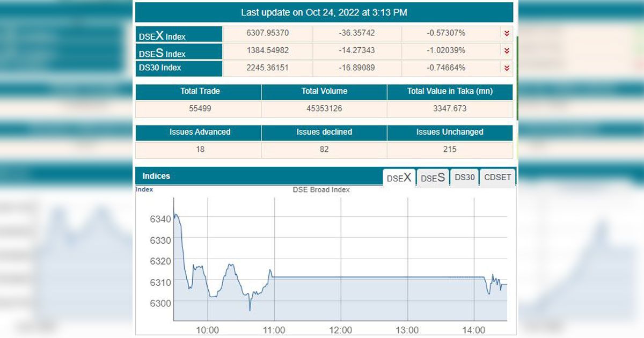Open the CDSET chart tab

[x=497, y=177]
